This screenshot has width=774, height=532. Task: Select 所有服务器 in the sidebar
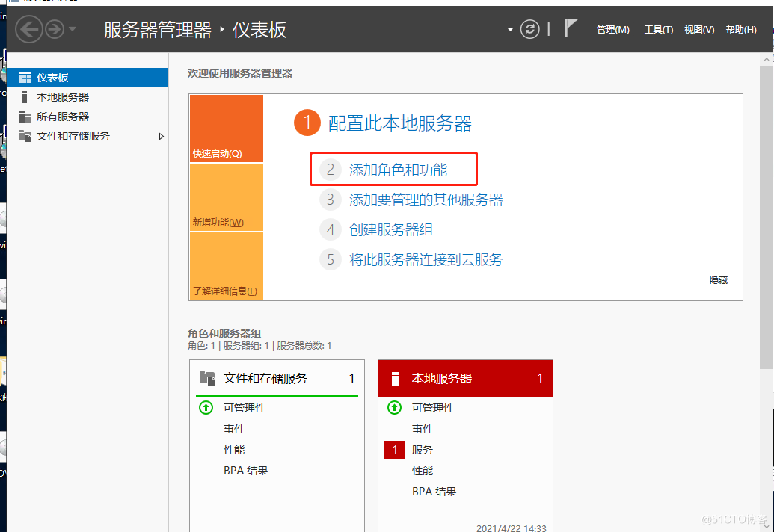coord(87,117)
